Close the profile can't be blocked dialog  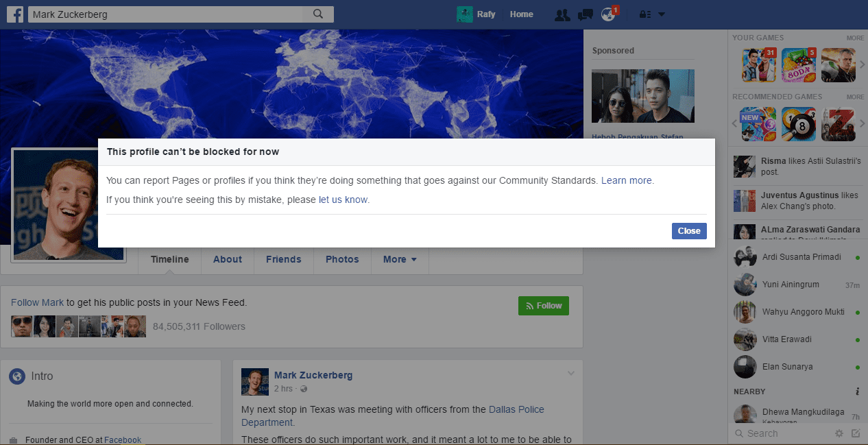689,231
